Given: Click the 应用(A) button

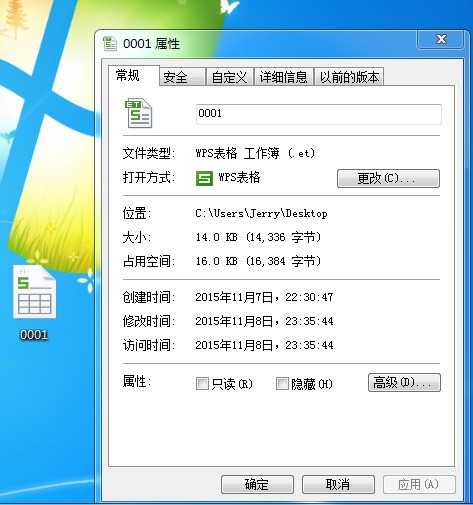Looking at the screenshot, I should [419, 484].
